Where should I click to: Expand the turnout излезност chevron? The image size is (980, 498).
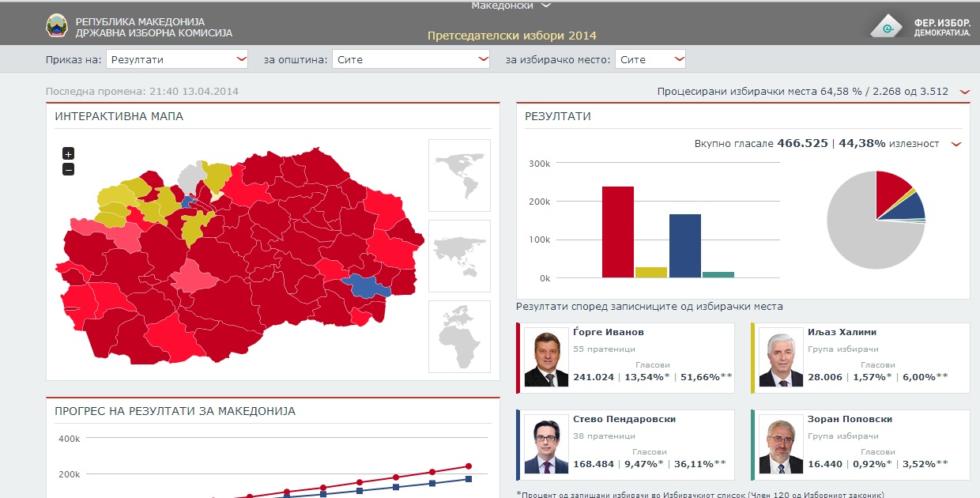(956, 145)
